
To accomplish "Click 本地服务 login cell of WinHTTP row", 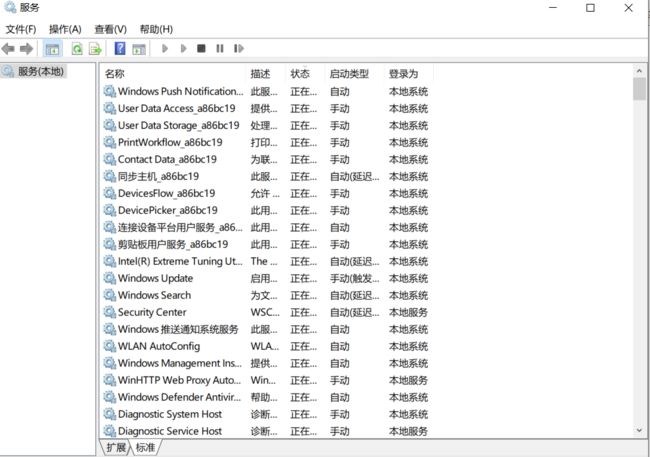I will 408,380.
